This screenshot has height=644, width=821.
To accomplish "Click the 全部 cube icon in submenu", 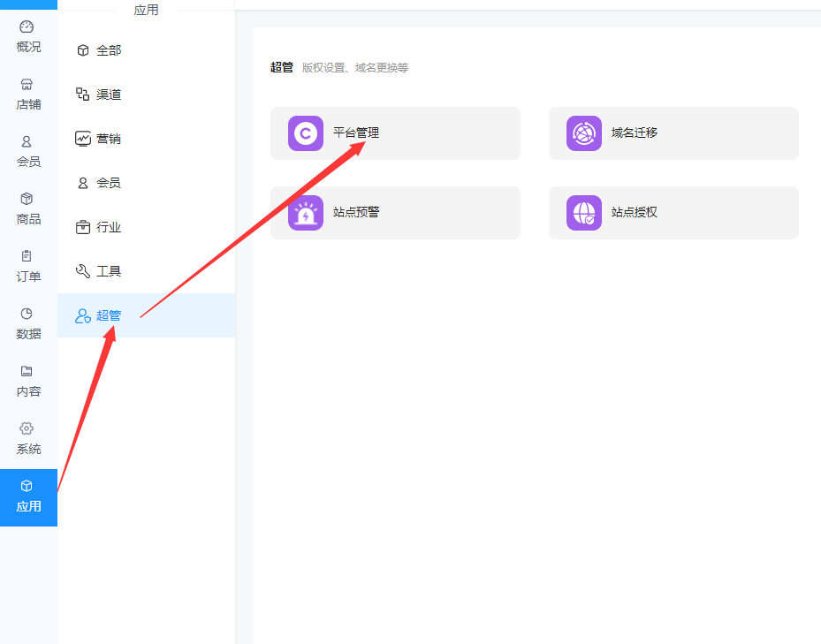I will click(83, 50).
